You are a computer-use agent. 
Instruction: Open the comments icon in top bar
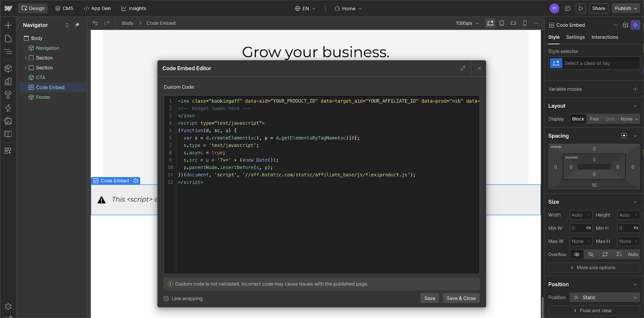point(568,8)
